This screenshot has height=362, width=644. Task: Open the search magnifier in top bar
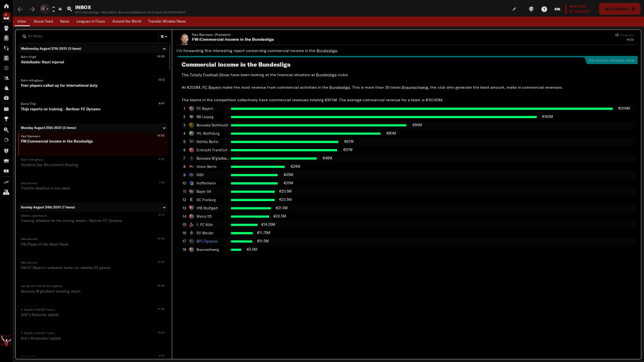click(69, 9)
